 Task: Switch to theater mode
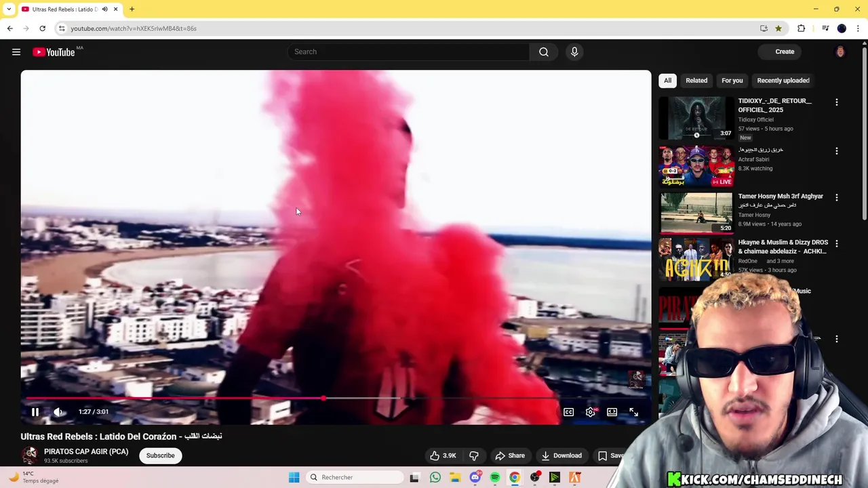coord(612,412)
